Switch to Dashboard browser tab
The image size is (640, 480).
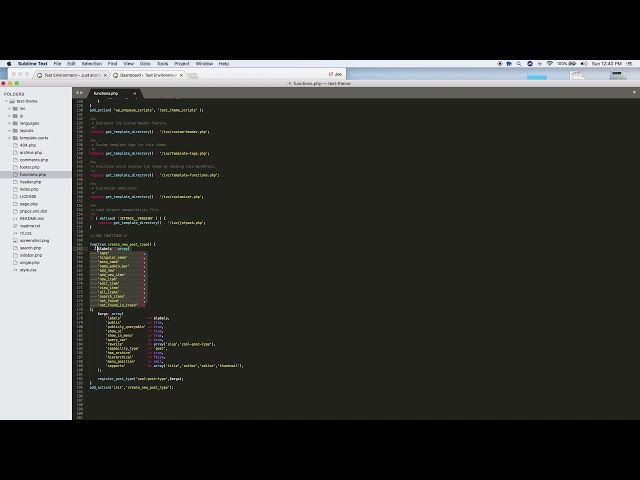pyautogui.click(x=145, y=74)
